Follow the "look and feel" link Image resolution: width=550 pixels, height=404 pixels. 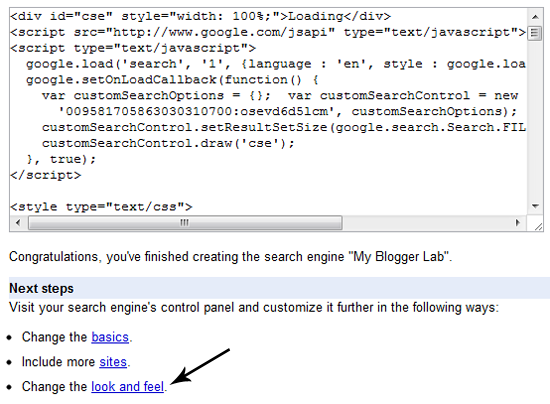pos(128,386)
